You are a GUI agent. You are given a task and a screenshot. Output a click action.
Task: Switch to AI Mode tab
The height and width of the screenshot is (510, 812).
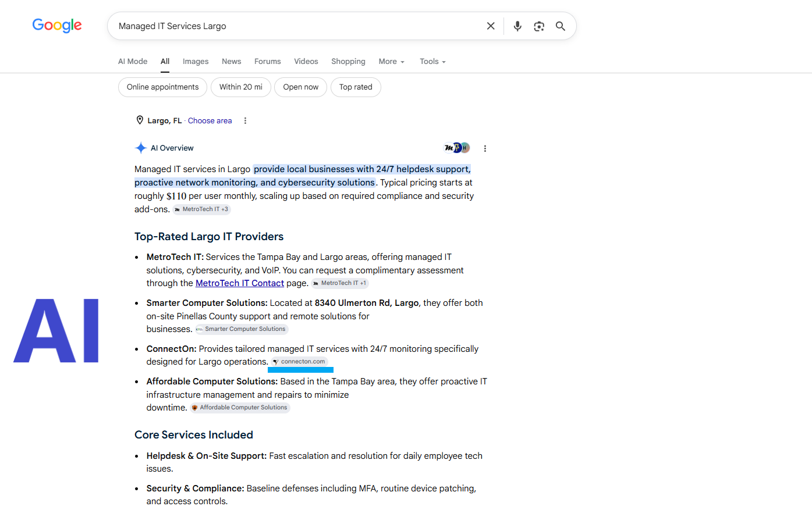[133, 62]
